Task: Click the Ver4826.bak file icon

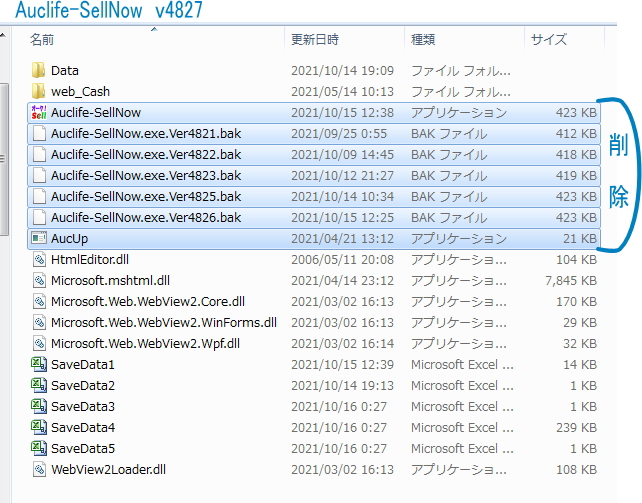Action: pyautogui.click(x=39, y=217)
